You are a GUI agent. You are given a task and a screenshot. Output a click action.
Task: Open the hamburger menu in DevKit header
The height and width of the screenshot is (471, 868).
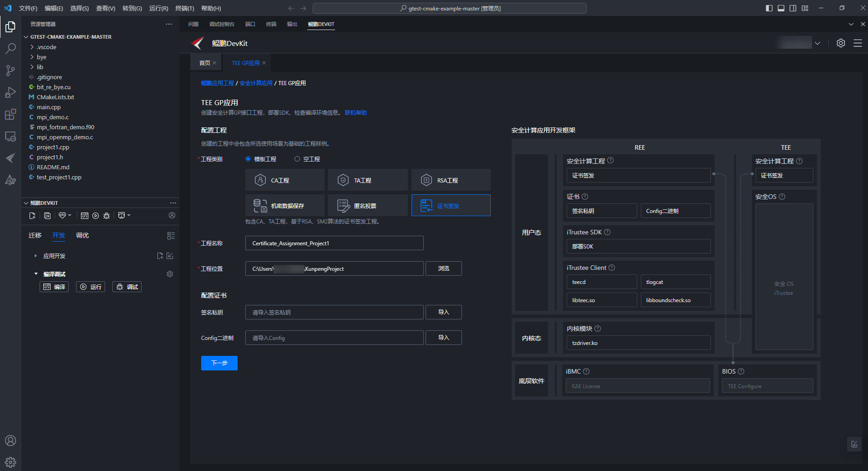858,43
